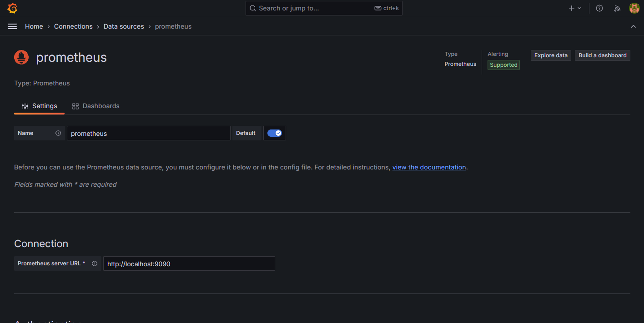Click the Grafana logo icon
Screen dimensions: 644x323
point(12,8)
